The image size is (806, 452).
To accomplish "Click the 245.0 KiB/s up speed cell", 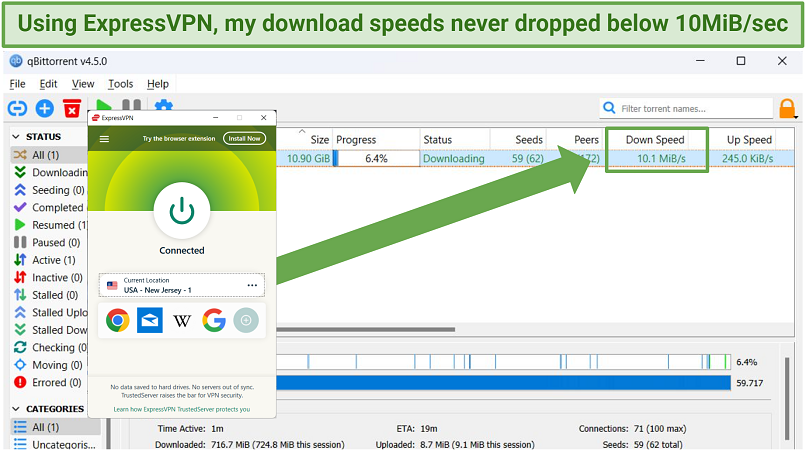I will 747,158.
